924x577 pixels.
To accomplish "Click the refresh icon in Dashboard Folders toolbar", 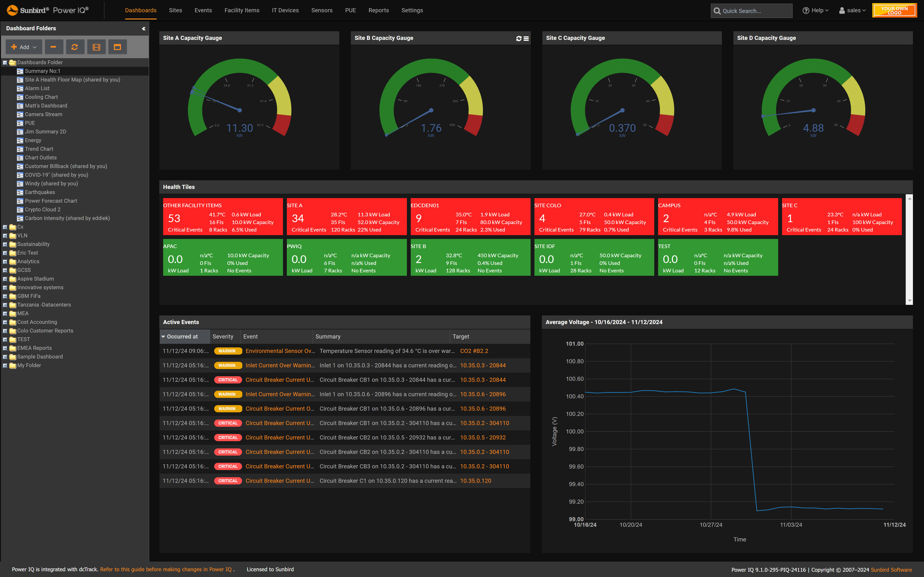I will coord(74,47).
